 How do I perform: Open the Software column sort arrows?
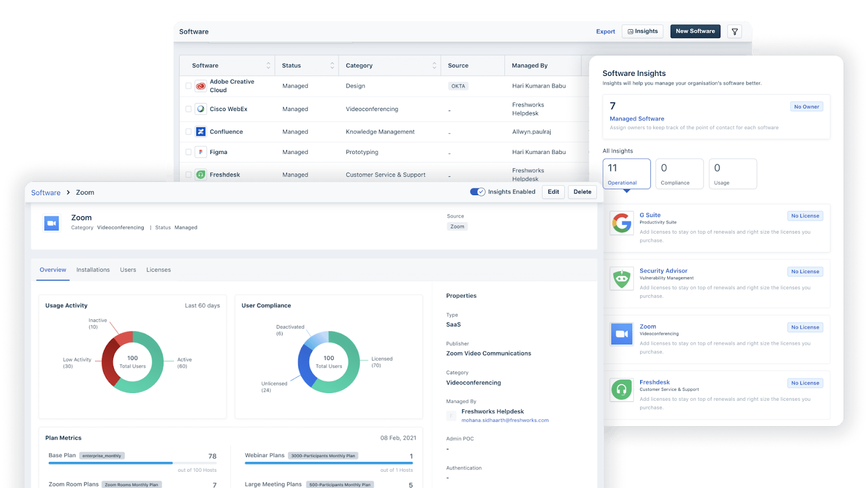pos(269,65)
